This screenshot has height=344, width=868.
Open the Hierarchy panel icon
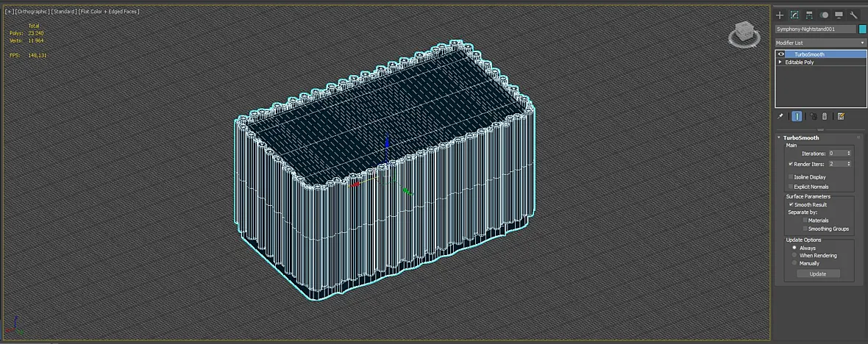click(809, 15)
